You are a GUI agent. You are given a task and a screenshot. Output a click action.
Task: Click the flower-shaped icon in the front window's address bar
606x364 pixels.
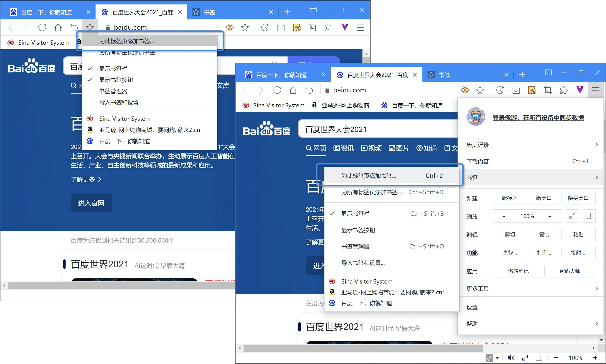(x=465, y=90)
